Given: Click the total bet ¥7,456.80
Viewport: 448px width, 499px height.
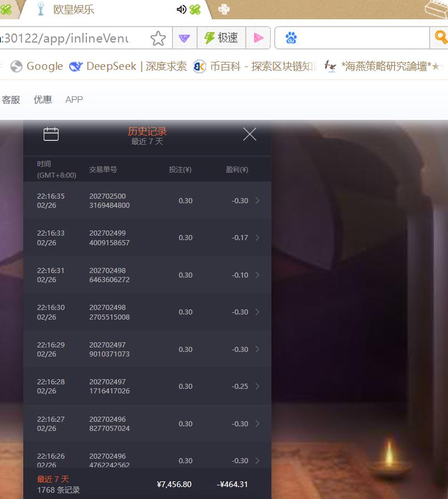Looking at the screenshot, I should pyautogui.click(x=174, y=484).
